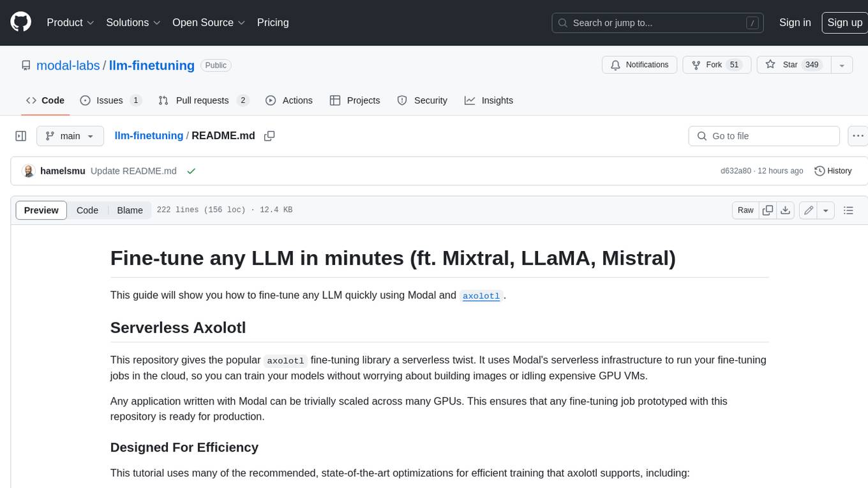Screen dimensions: 868x488
Task: Copy raw file contents icon
Action: 768,210
